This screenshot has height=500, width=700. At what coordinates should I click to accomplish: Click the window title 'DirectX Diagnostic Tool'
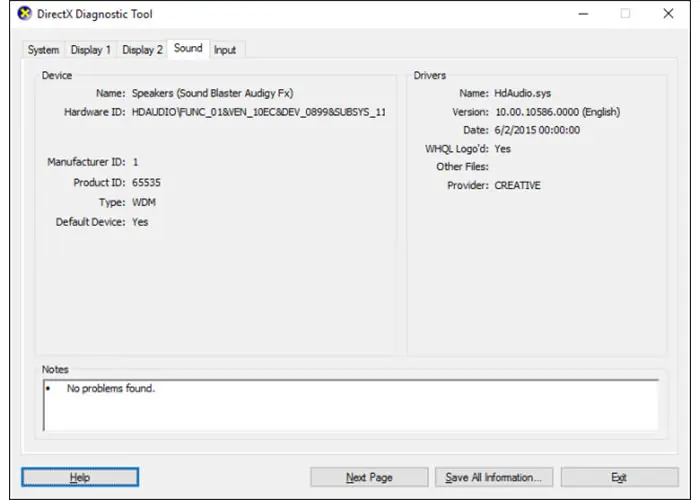click(x=95, y=14)
